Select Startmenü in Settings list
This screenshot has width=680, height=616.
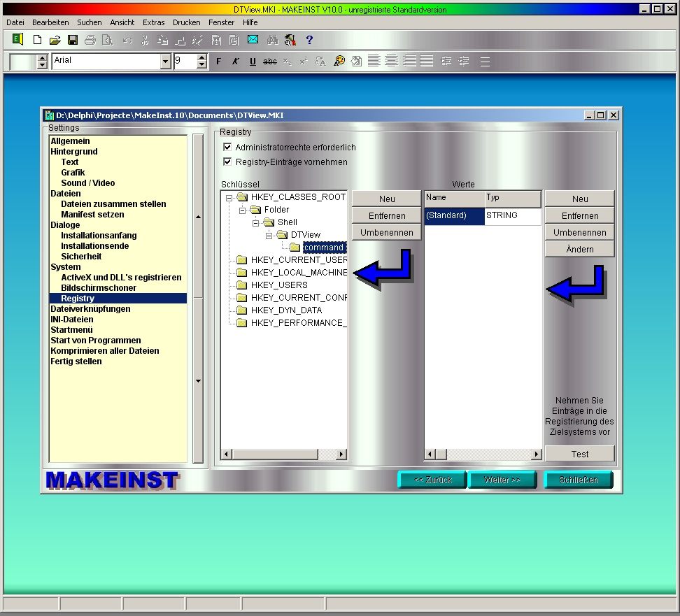point(71,330)
